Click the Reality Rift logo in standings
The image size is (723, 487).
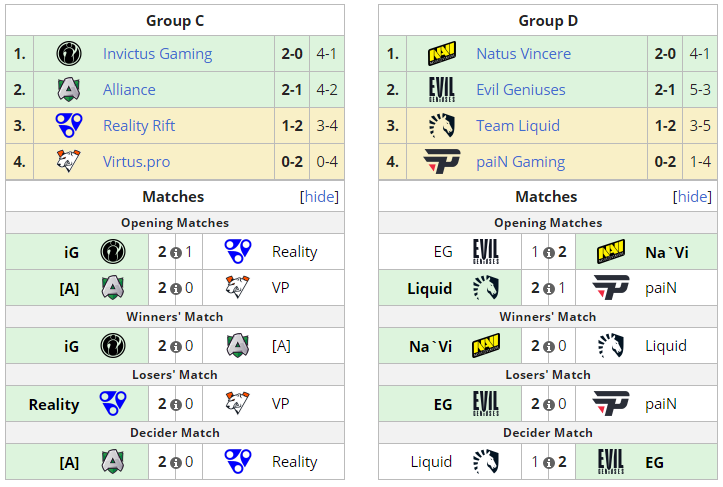[x=70, y=126]
